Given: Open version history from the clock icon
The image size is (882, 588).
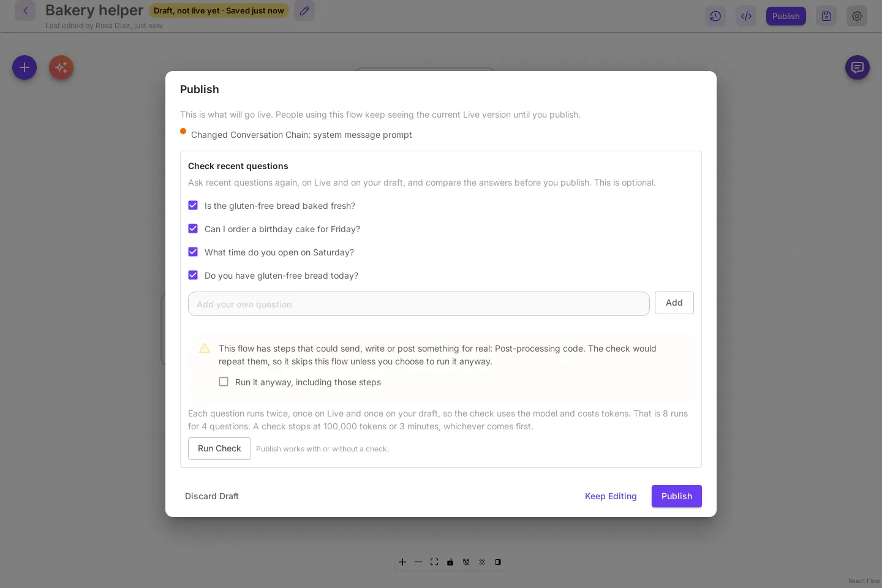Looking at the screenshot, I should 715,16.
